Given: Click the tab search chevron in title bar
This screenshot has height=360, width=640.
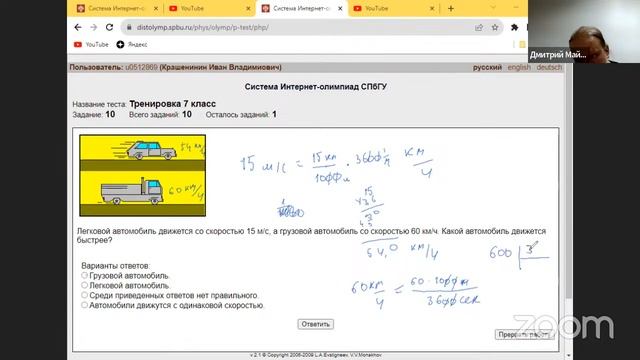Looking at the screenshot, I should coord(493,8).
